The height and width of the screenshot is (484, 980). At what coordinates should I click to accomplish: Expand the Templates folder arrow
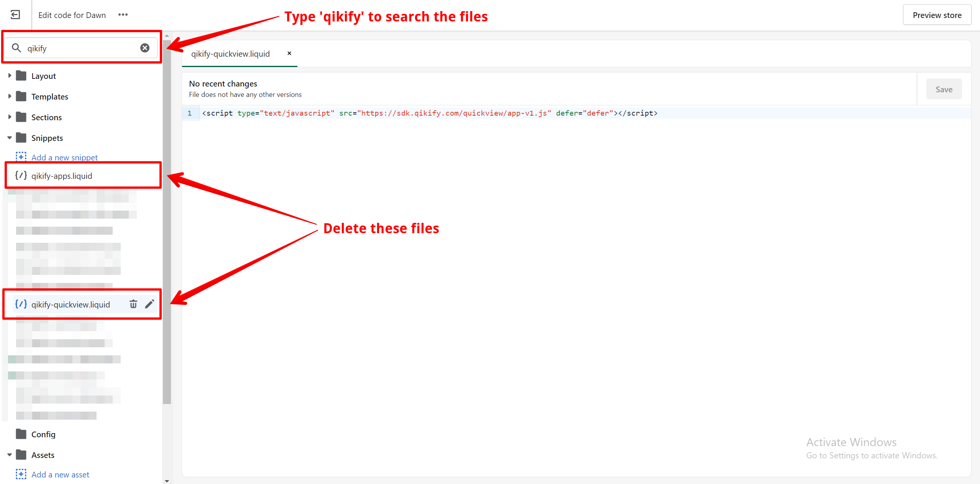[10, 96]
